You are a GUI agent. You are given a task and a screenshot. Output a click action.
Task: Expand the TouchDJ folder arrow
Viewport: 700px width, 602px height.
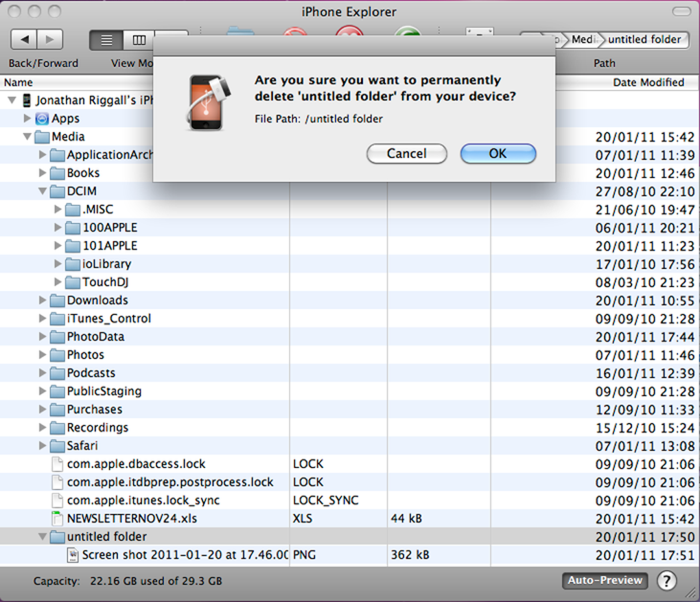[x=58, y=282]
